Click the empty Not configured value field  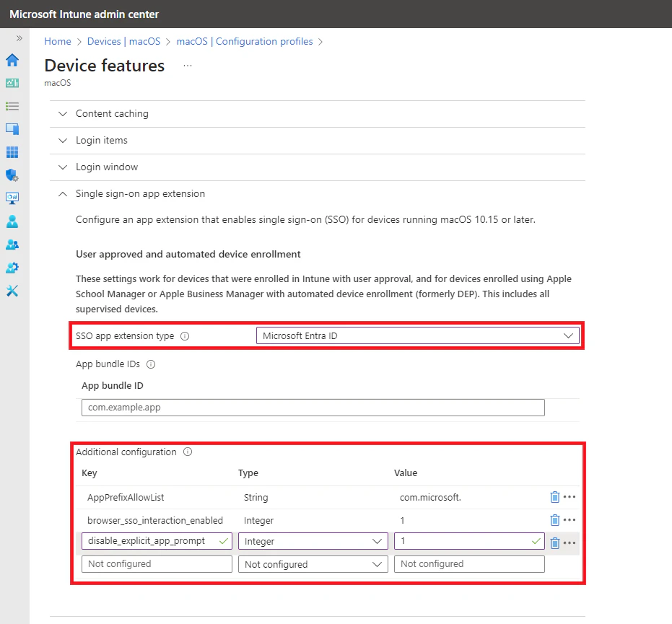click(x=469, y=564)
